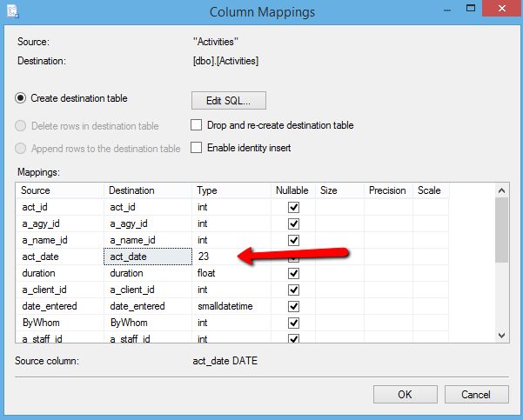The height and width of the screenshot is (420, 523).
Task: Enable Drop and re-create destination table
Action: [196, 125]
